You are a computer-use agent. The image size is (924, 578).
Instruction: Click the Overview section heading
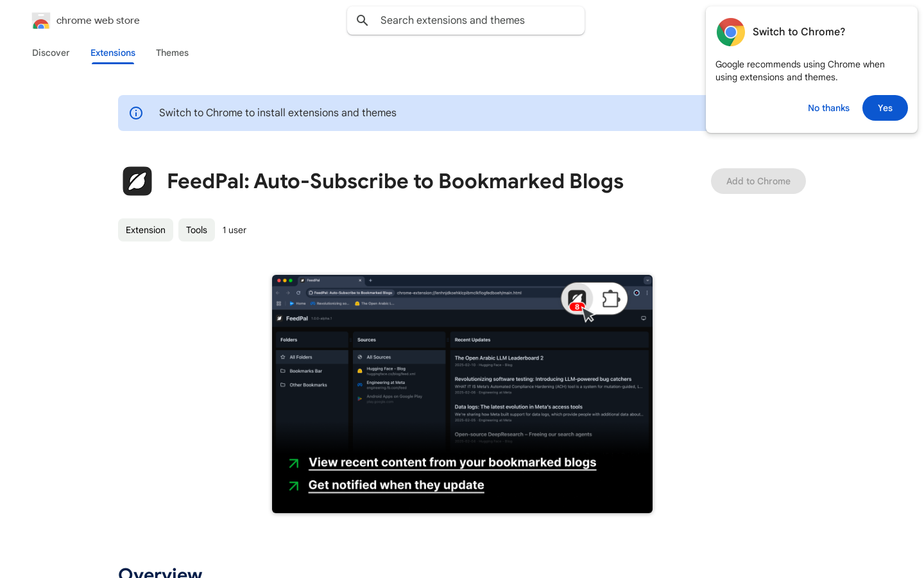click(160, 572)
